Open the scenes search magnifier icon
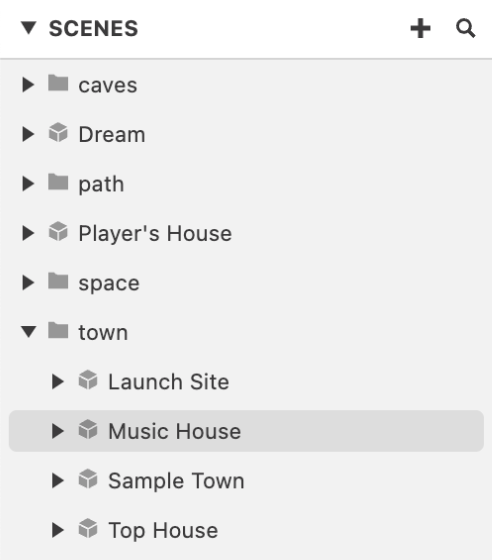This screenshot has width=492, height=560. coord(466,28)
